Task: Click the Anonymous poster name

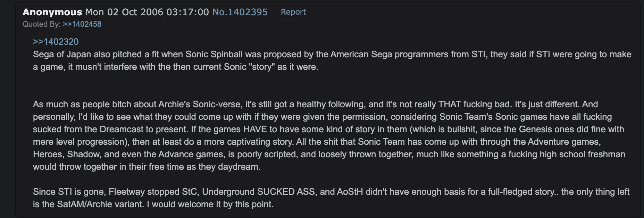Action: [52, 12]
